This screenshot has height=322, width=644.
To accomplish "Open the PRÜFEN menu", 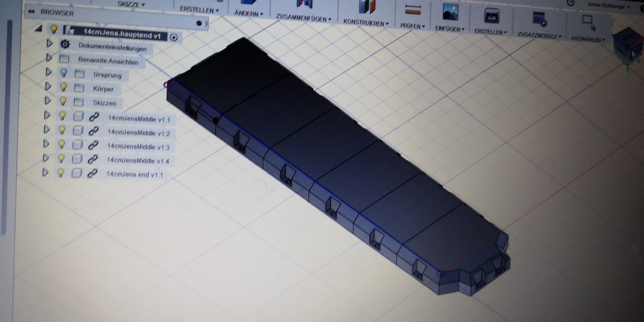I will click(413, 26).
